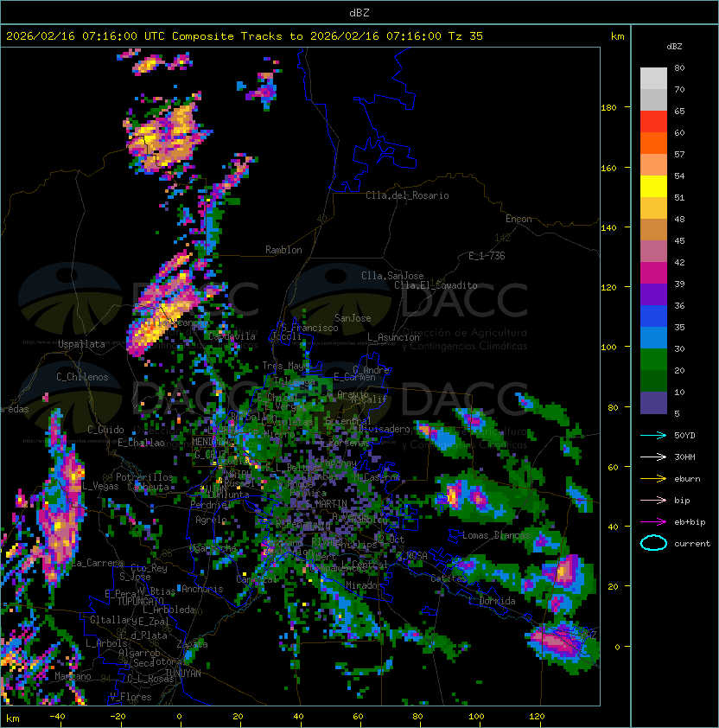719x728 pixels.
Task: Click the 'La_Carrera' place label
Action: pyautogui.click(x=98, y=563)
